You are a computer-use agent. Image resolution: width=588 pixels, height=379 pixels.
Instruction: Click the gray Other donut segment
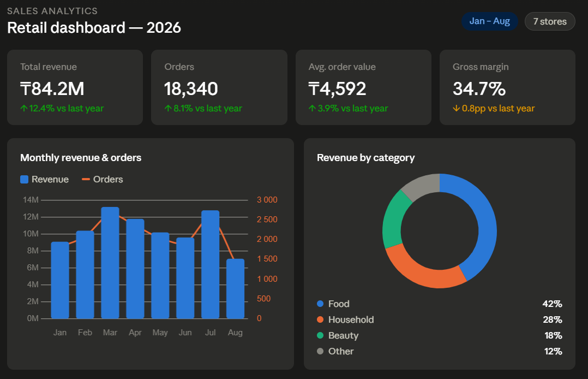423,186
